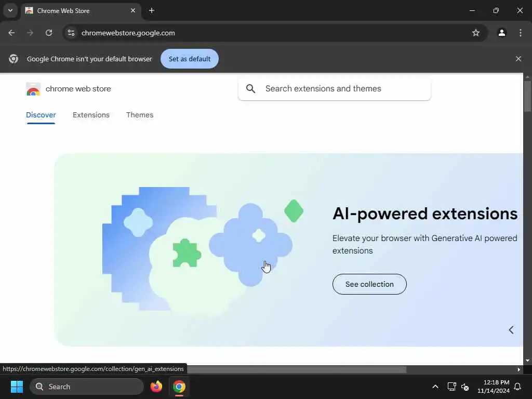Click Set as default button
The height and width of the screenshot is (399, 532).
(x=189, y=59)
